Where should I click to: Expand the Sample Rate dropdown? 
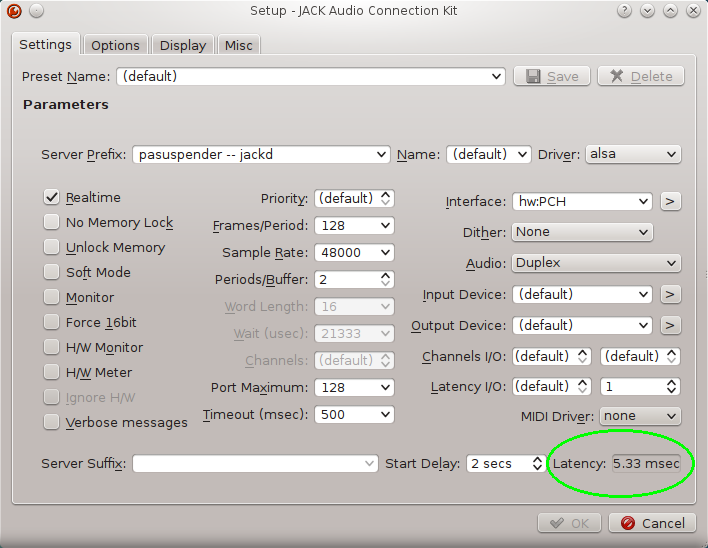[354, 253]
